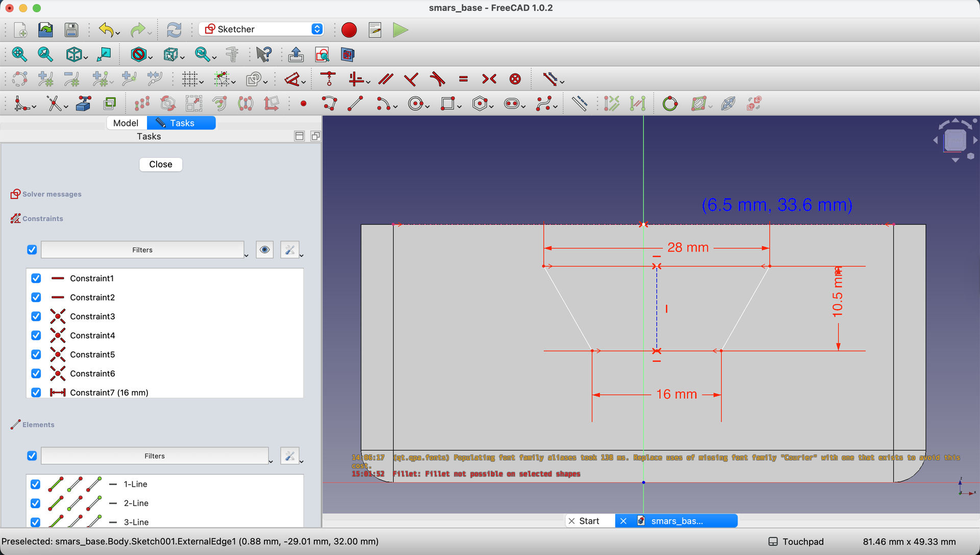Open constraints settings wrench dropdown
Image resolution: width=980 pixels, height=555 pixels.
click(292, 250)
